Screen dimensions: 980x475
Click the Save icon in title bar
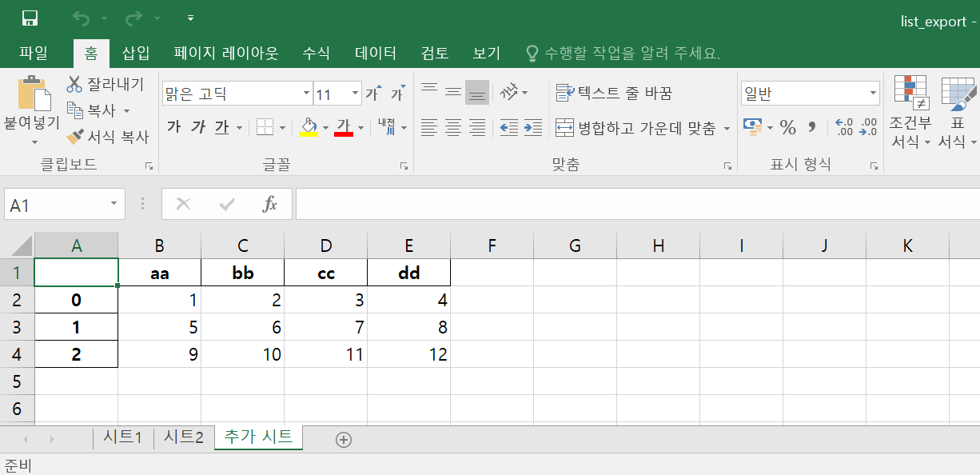click(x=30, y=18)
